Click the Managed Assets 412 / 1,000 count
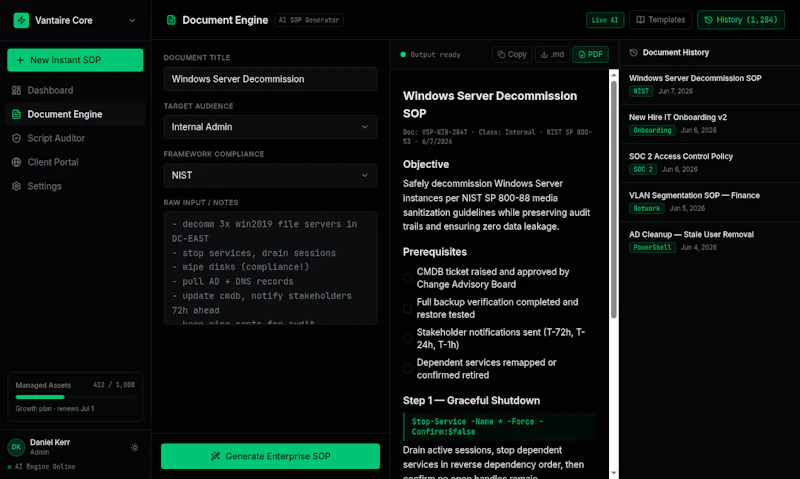Image resolution: width=800 pixels, height=479 pixels. coord(114,385)
